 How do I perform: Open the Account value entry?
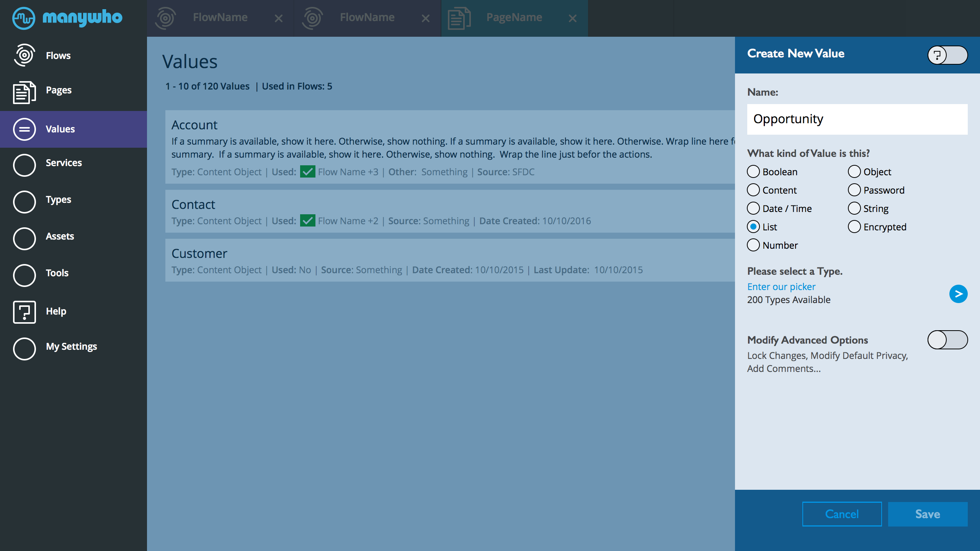[x=450, y=147]
